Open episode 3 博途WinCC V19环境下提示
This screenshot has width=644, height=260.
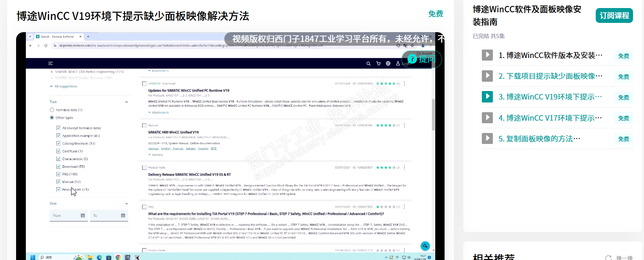[x=550, y=97]
